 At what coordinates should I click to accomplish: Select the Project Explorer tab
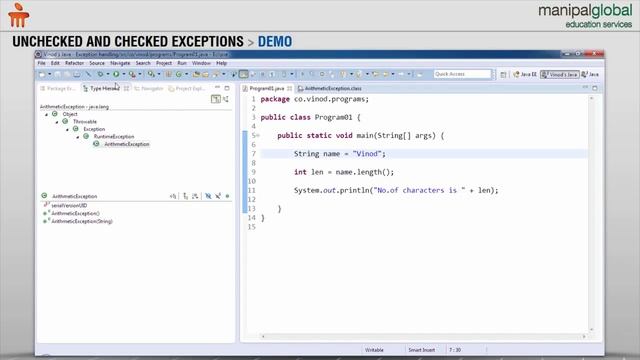click(187, 89)
